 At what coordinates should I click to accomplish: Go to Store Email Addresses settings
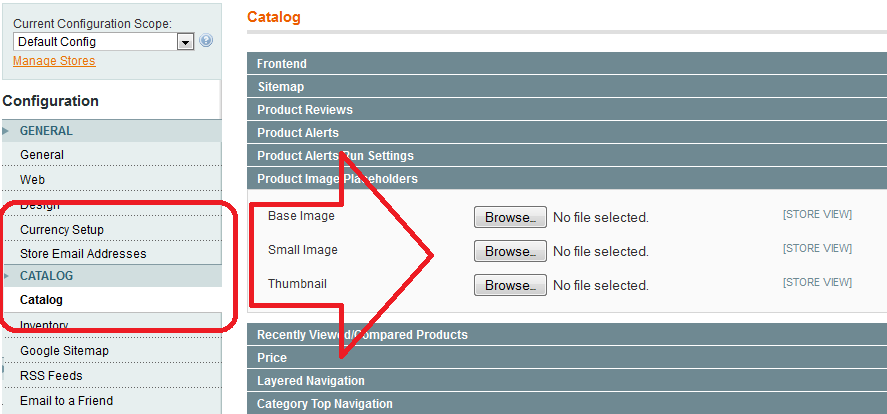click(83, 254)
